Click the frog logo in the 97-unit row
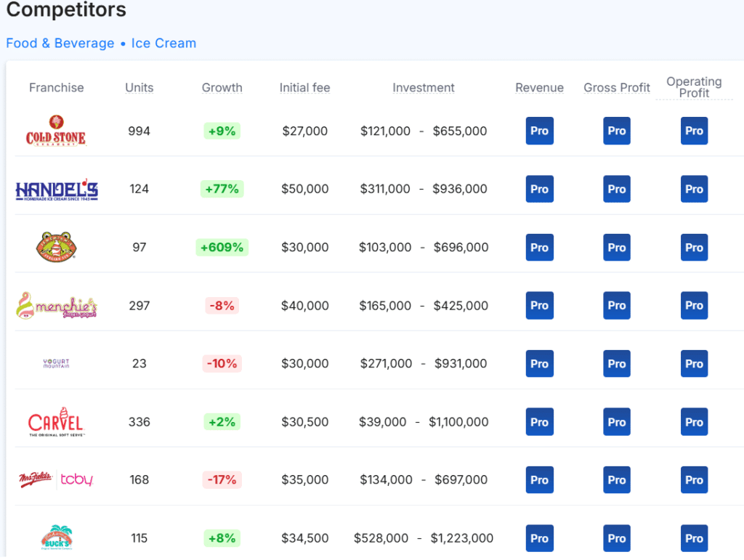744x560 pixels. click(x=57, y=247)
